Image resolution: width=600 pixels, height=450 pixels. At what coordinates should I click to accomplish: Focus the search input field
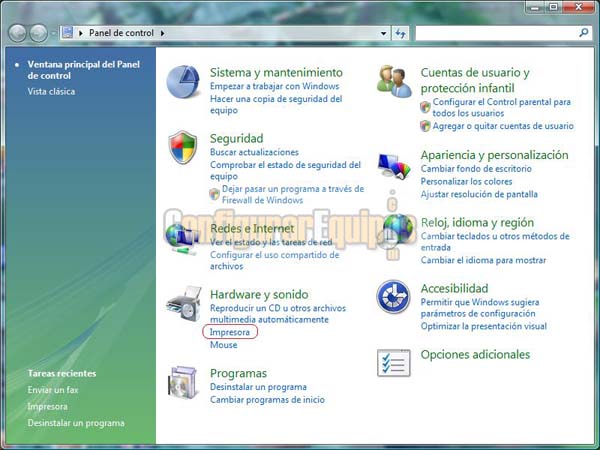[x=497, y=33]
